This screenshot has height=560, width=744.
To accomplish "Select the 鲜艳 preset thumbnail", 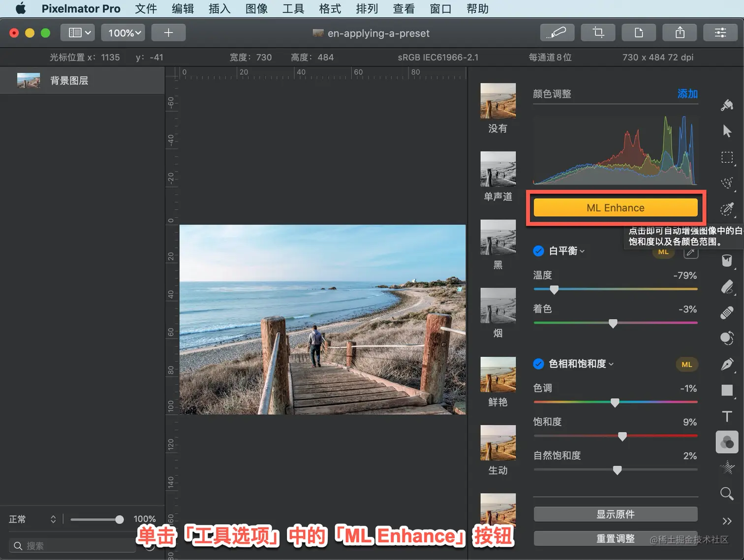I will 498,374.
